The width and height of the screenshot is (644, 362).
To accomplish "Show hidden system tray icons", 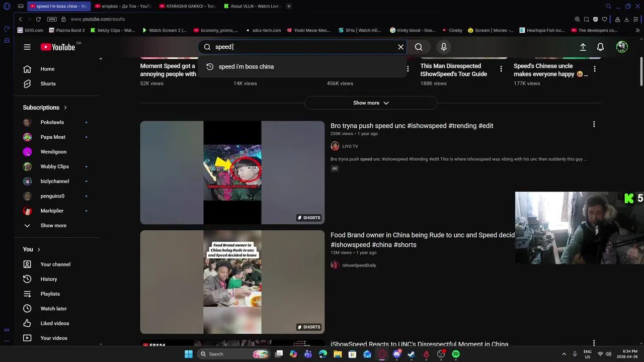I will point(563,354).
